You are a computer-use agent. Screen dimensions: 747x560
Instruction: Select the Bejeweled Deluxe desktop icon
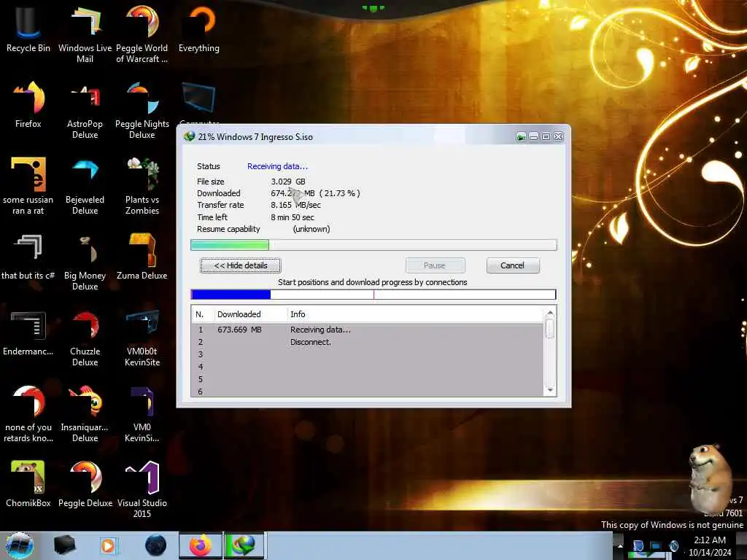pos(85,186)
